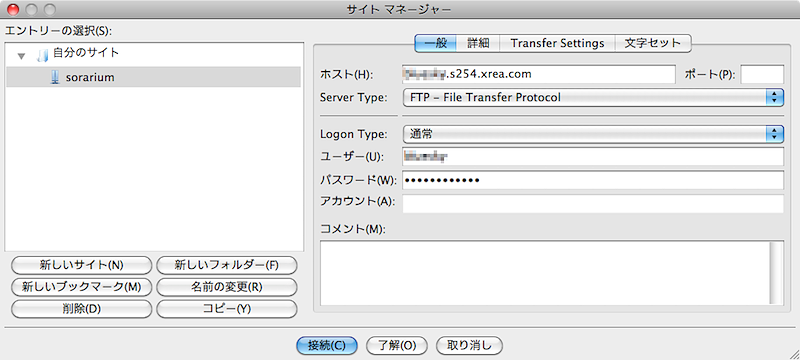Open the Logon Type dropdown
800x360 pixels.
coord(593,134)
